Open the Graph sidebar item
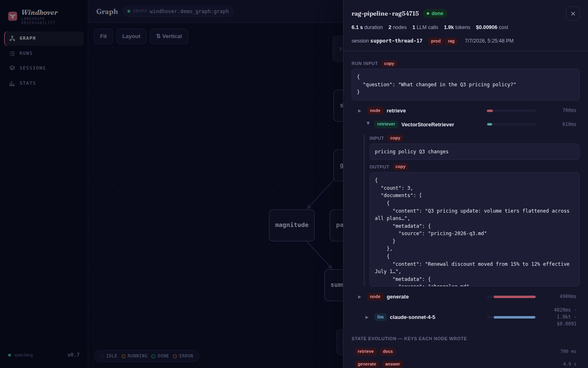Viewport: 588px width, 368px height. click(x=44, y=38)
